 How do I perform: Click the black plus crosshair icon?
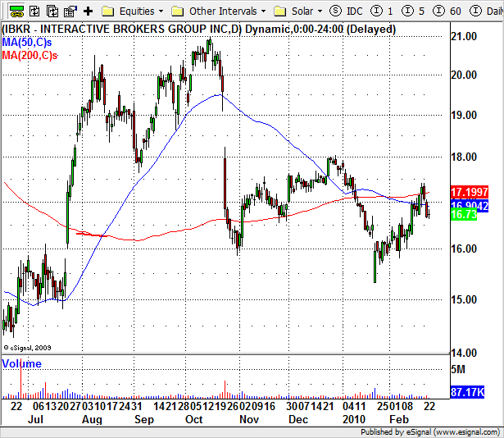(x=88, y=11)
